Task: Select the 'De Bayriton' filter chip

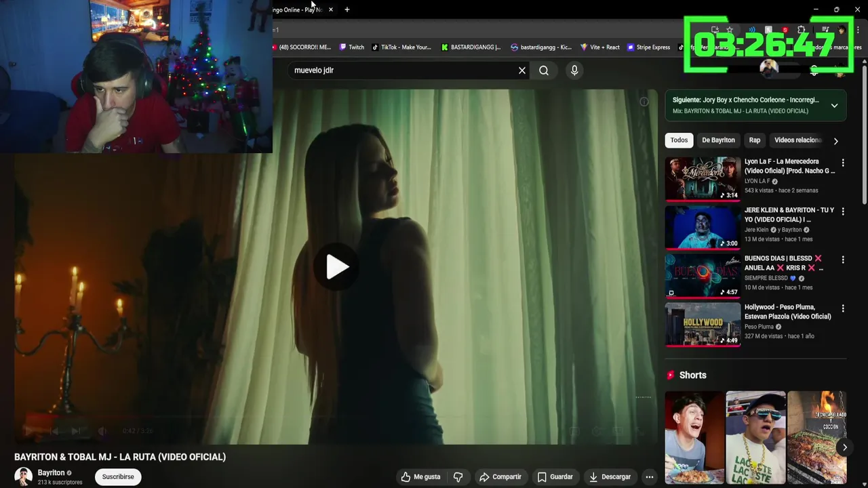Action: [718, 140]
